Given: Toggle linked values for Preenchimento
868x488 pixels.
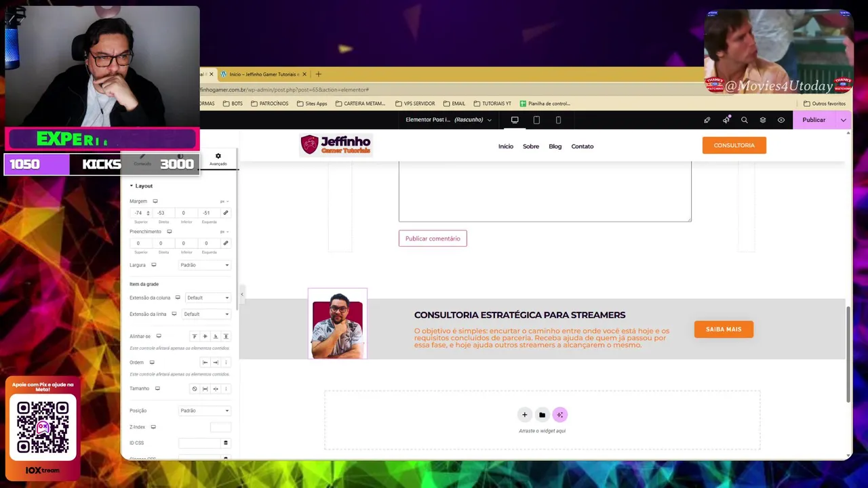Looking at the screenshot, I should coord(226,243).
